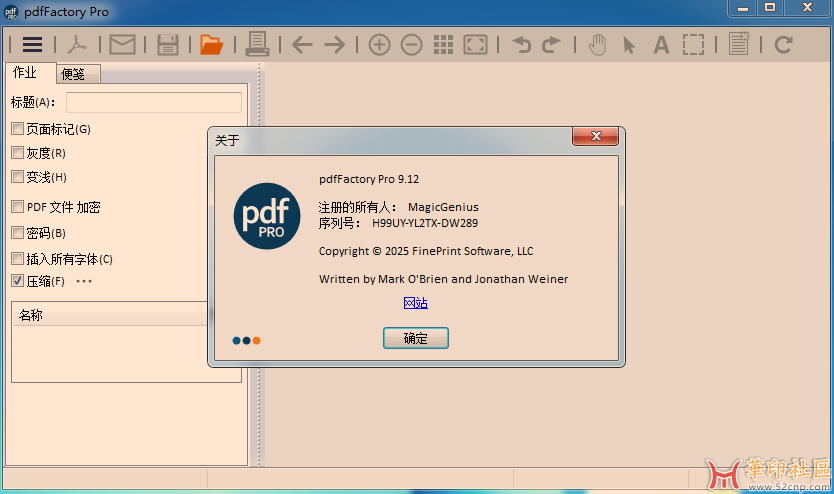
Task: Click the 名称 column header
Action: (x=106, y=315)
